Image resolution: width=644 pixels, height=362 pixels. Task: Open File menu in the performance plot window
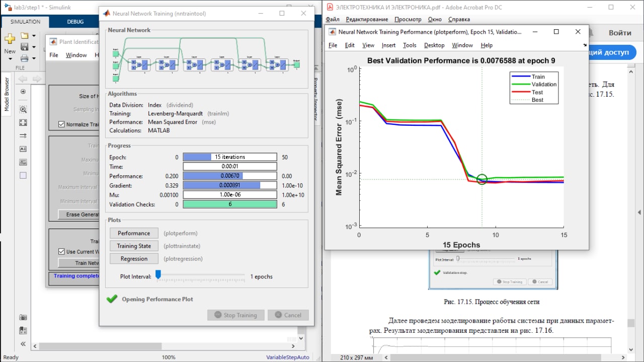pos(333,45)
